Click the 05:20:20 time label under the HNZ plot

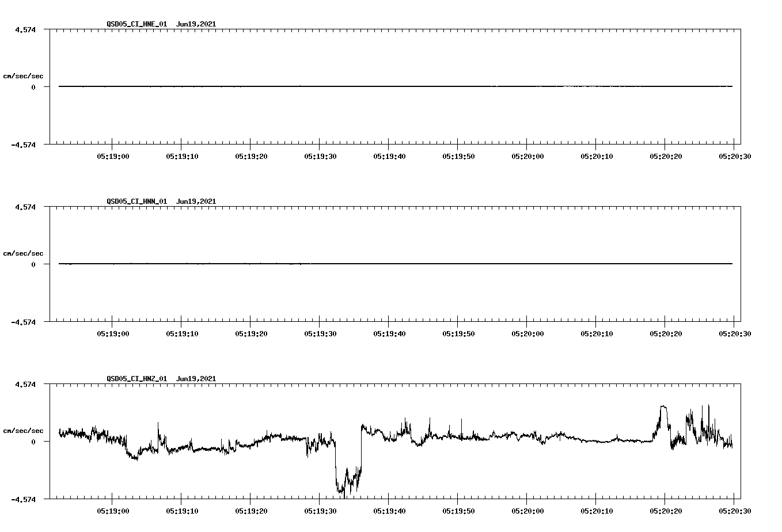point(666,511)
